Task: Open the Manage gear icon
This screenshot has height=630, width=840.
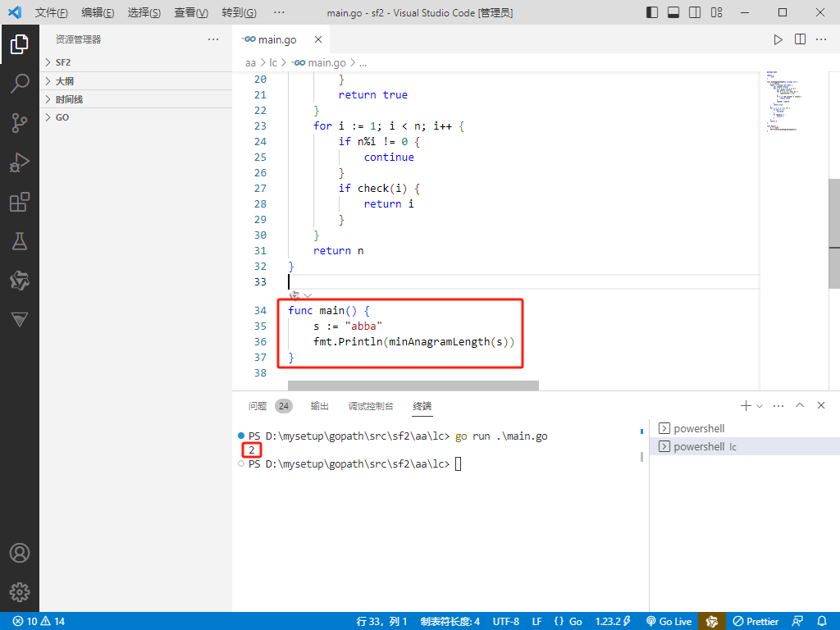Action: (x=20, y=592)
